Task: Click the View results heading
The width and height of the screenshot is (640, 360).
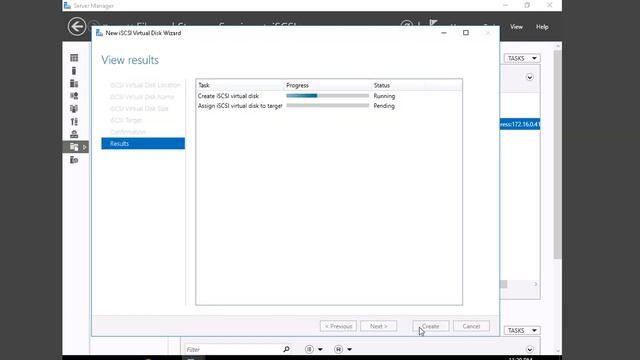Action: pyautogui.click(x=130, y=60)
